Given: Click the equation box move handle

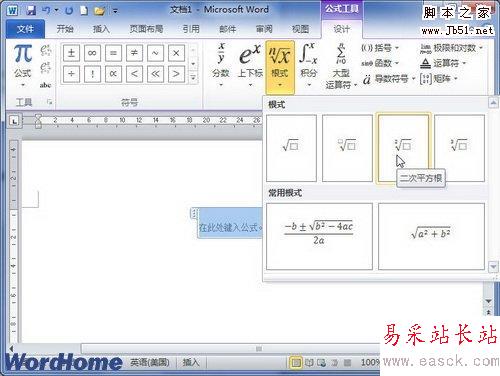Looking at the screenshot, I should [x=194, y=213].
